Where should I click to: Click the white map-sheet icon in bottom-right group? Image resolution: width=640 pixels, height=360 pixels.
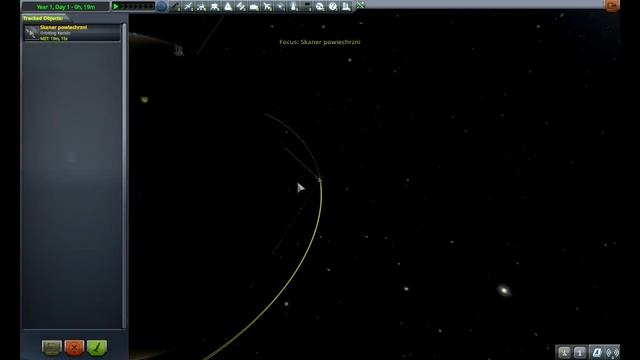(x=596, y=352)
